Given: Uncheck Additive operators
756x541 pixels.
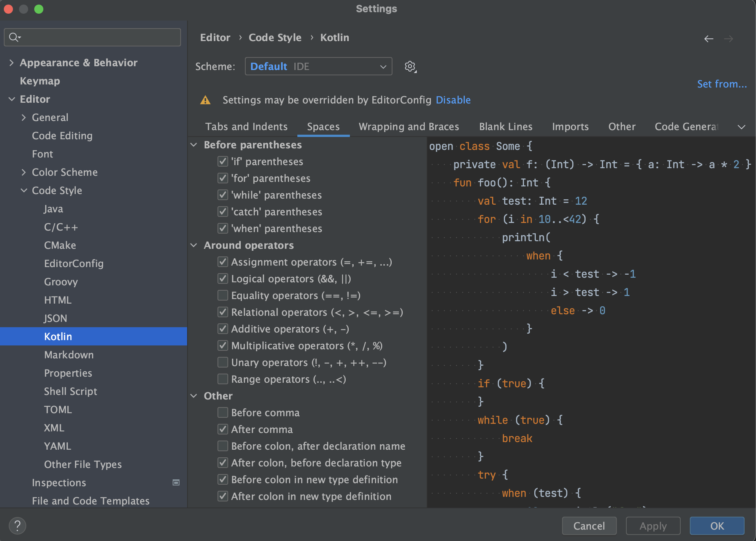Looking at the screenshot, I should click(x=223, y=329).
